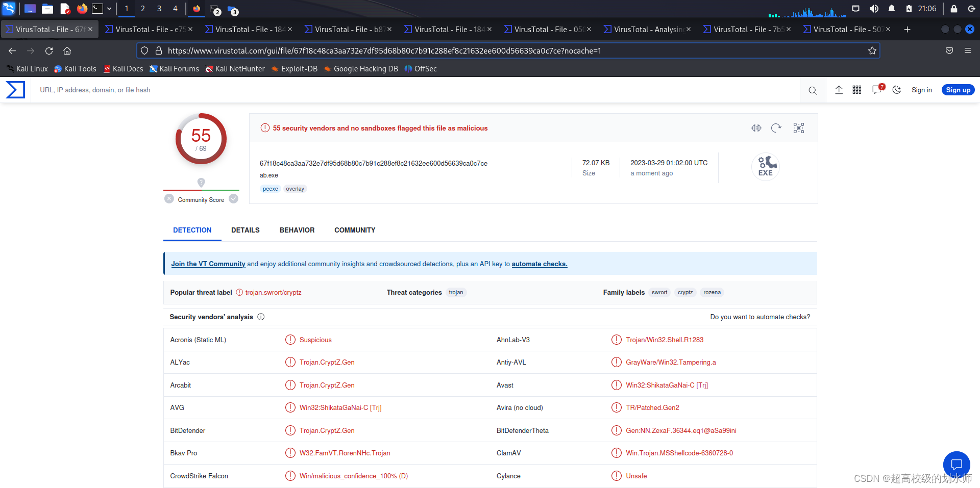Click the cryptz family label chip
Viewport: 980px width, 488px height.
click(x=685, y=292)
